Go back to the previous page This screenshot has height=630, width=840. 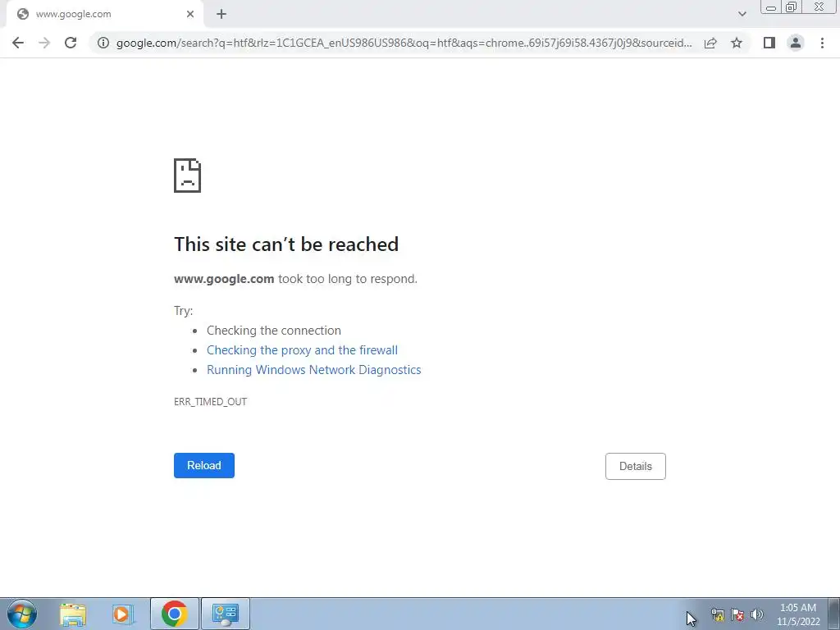[x=18, y=43]
